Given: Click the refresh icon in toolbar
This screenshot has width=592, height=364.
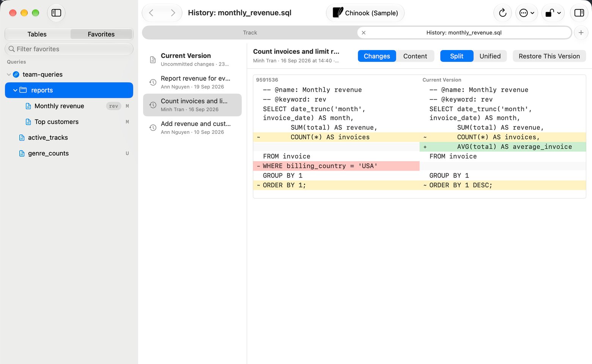Looking at the screenshot, I should coord(502,13).
